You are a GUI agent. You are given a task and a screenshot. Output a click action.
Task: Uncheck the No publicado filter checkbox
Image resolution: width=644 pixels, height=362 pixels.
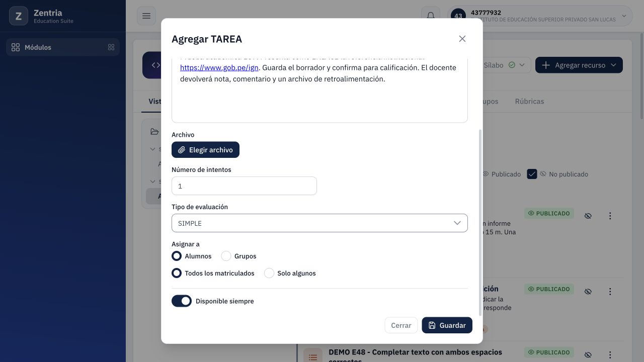532,174
